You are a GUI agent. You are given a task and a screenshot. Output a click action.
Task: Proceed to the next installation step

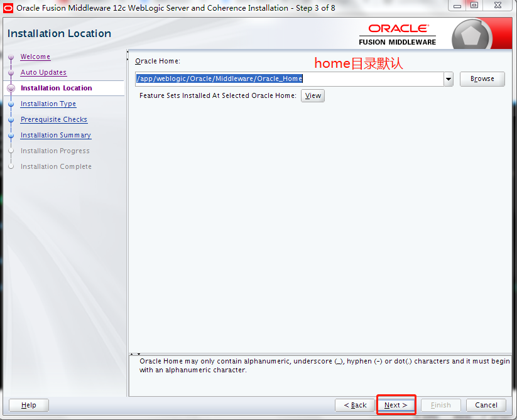(x=396, y=405)
